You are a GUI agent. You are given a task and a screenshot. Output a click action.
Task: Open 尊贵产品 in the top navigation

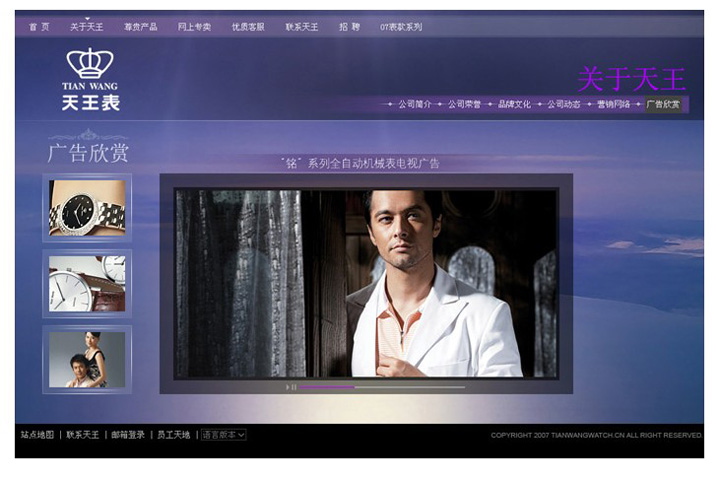(140, 27)
